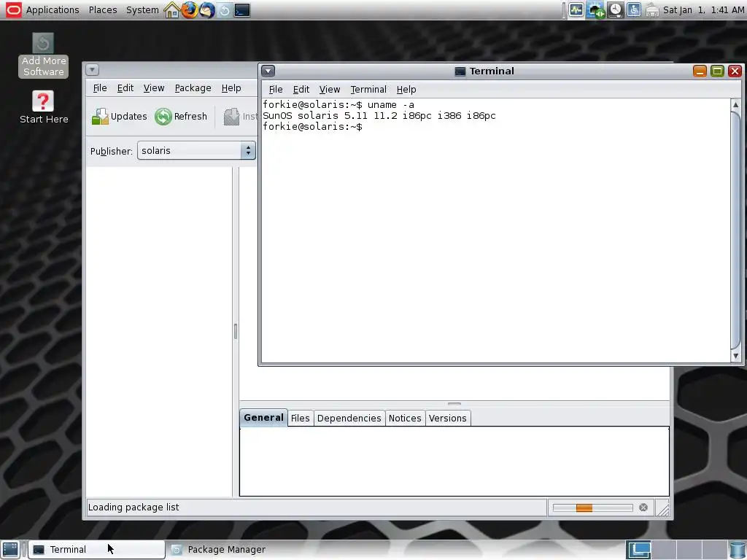The height and width of the screenshot is (560, 747).
Task: Open the system monitor panel applet
Action: coord(576,10)
